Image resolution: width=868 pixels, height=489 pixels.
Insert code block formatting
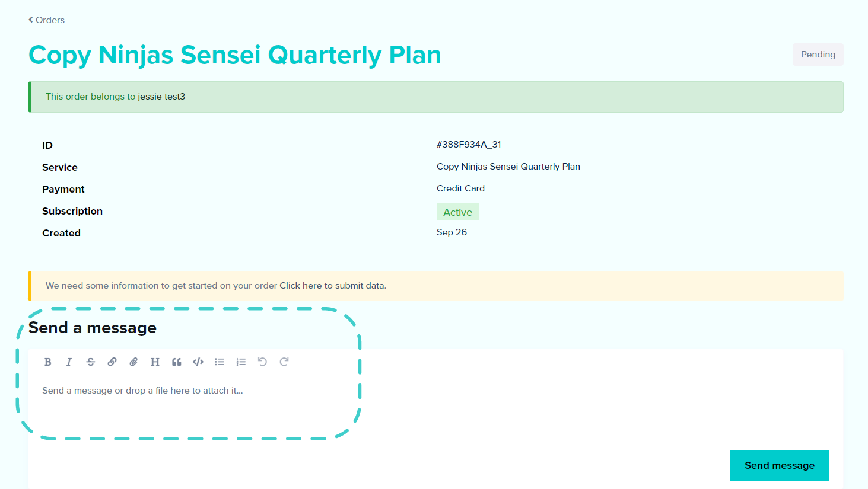click(198, 362)
